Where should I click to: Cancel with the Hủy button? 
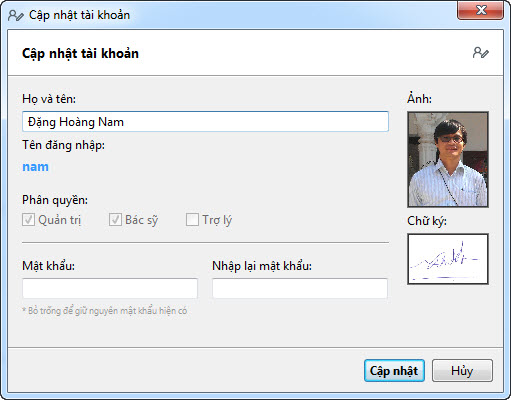click(462, 371)
